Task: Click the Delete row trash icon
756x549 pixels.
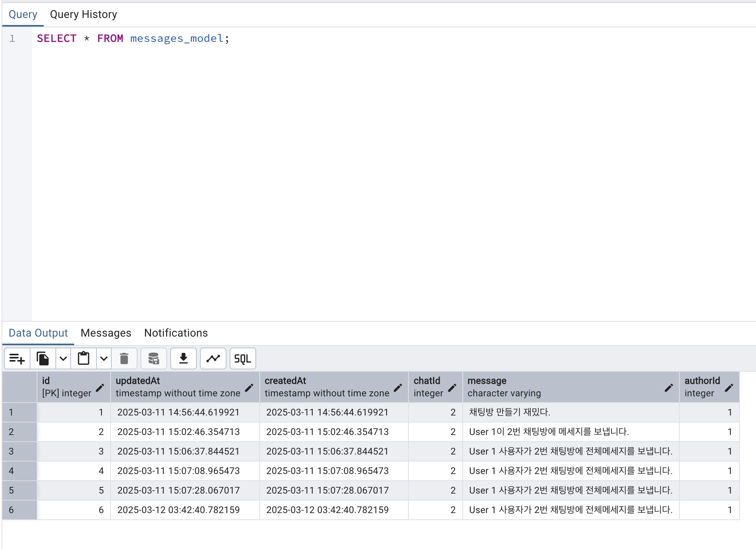Action: (x=124, y=358)
